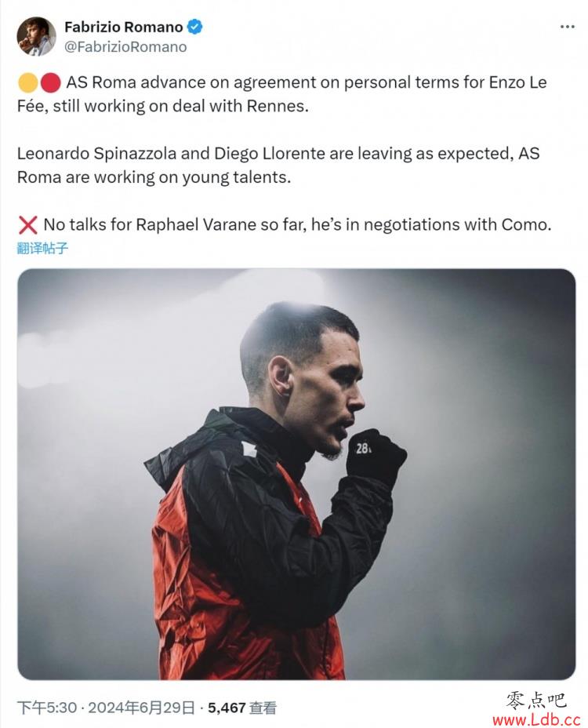Click the 2024年6月29日 post date
Image resolution: width=588 pixels, height=728 pixels.
(x=141, y=708)
